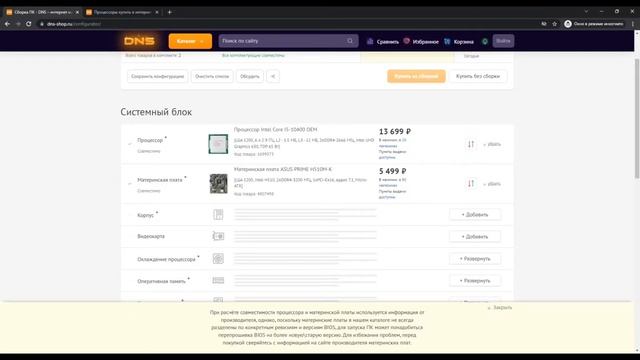Click Очистить список button
The width and height of the screenshot is (640, 360).
pyautogui.click(x=212, y=76)
